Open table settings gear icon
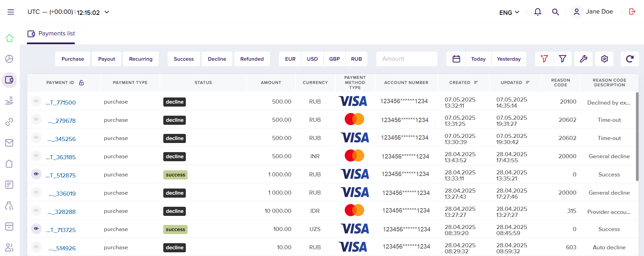 (604, 59)
